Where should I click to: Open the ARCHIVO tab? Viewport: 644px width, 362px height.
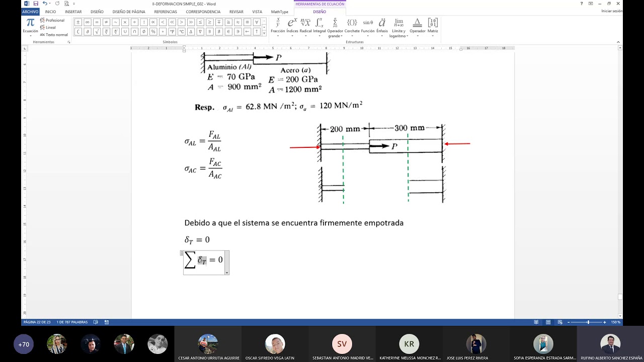point(30,12)
